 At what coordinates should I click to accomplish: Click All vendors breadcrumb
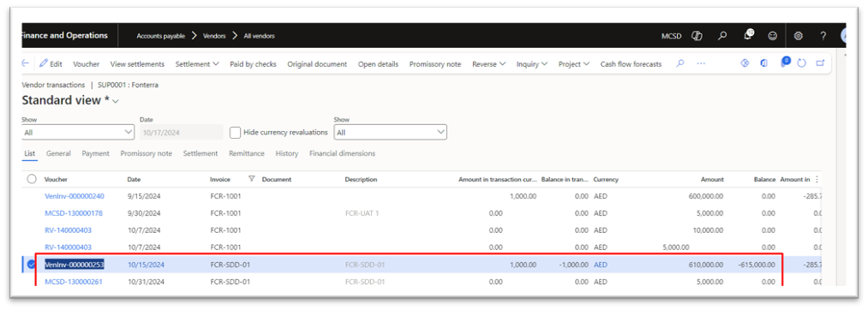point(259,36)
